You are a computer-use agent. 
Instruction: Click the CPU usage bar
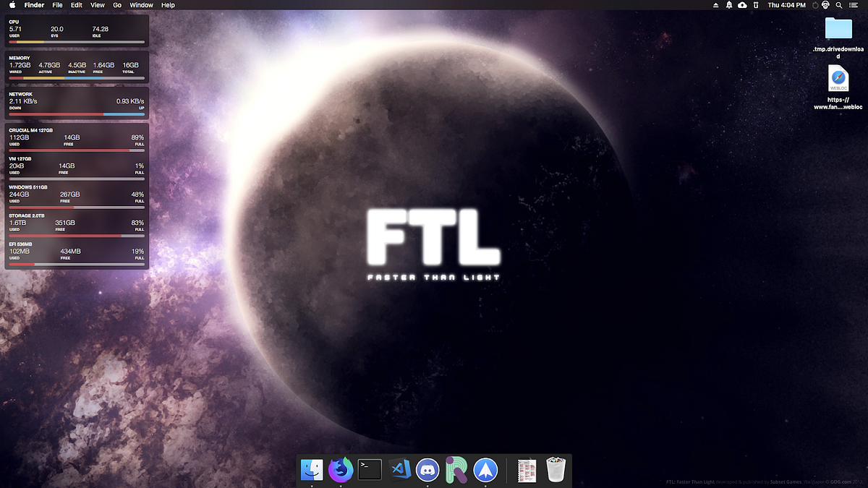pyautogui.click(x=77, y=42)
